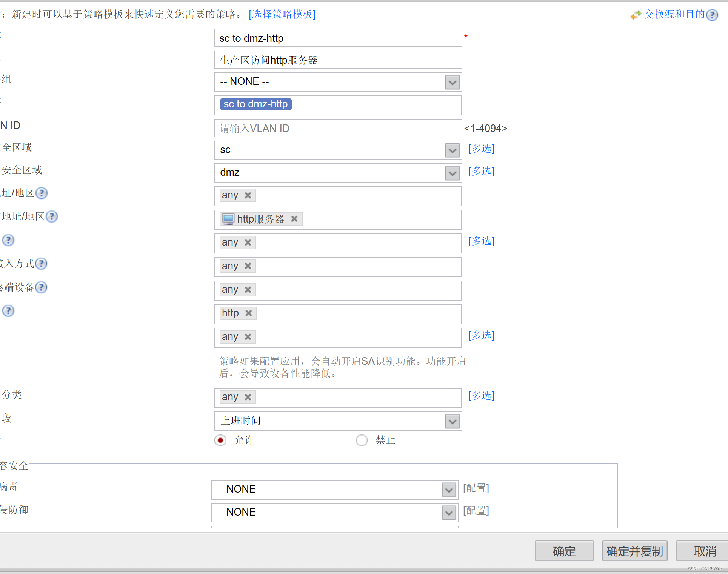Remove the http服务器 destination address tag
The height and width of the screenshot is (574, 728).
coord(294,219)
